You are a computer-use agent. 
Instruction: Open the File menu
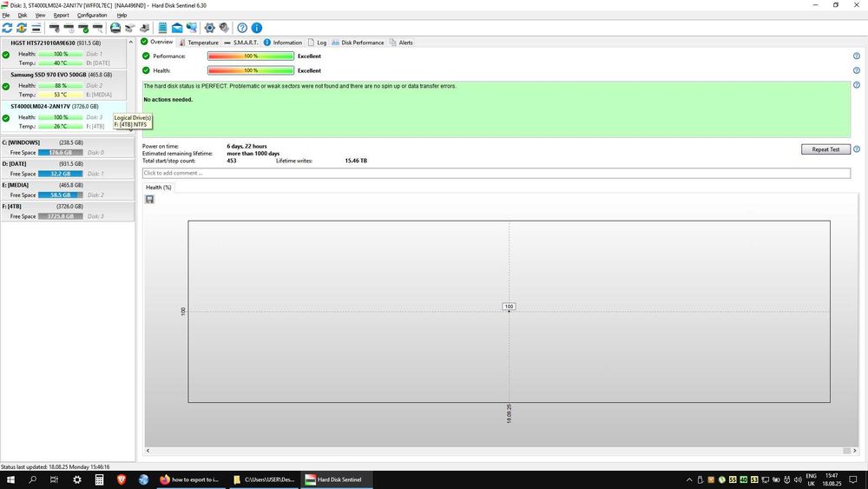point(6,15)
